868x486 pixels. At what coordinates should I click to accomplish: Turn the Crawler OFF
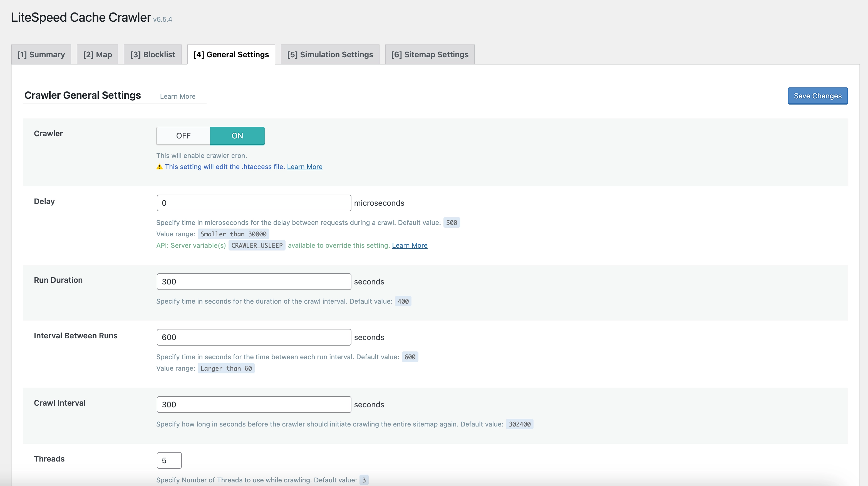point(183,136)
